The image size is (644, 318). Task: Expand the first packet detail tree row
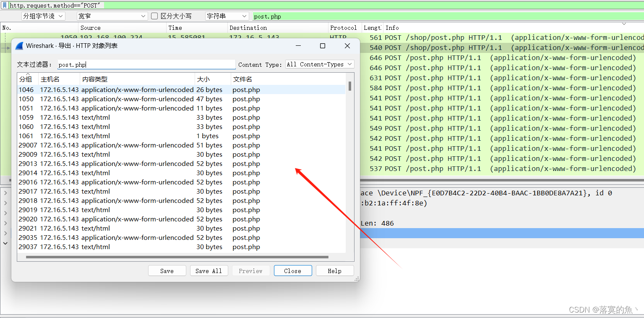5,193
